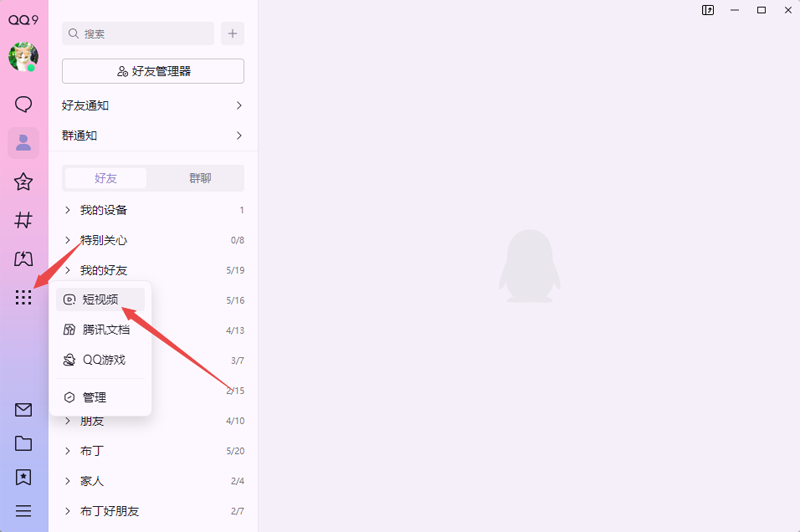
Task: Select 管理 in the popup menu
Action: (x=101, y=397)
